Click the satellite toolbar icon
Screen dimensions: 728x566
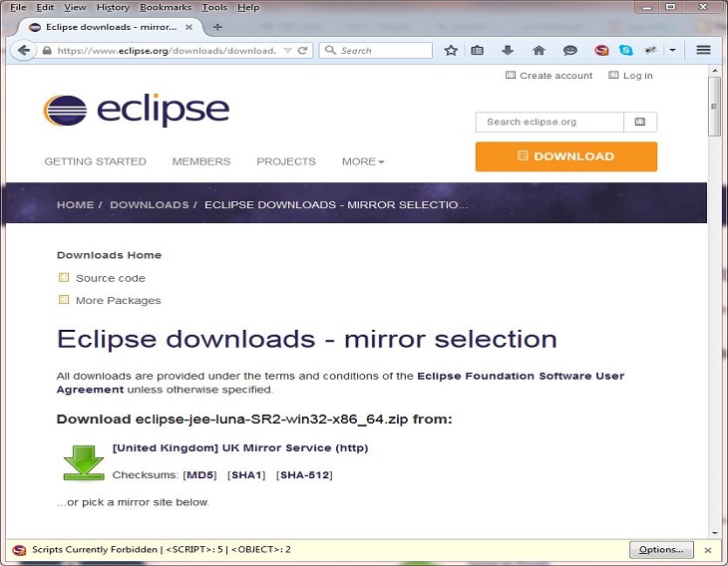tap(650, 50)
